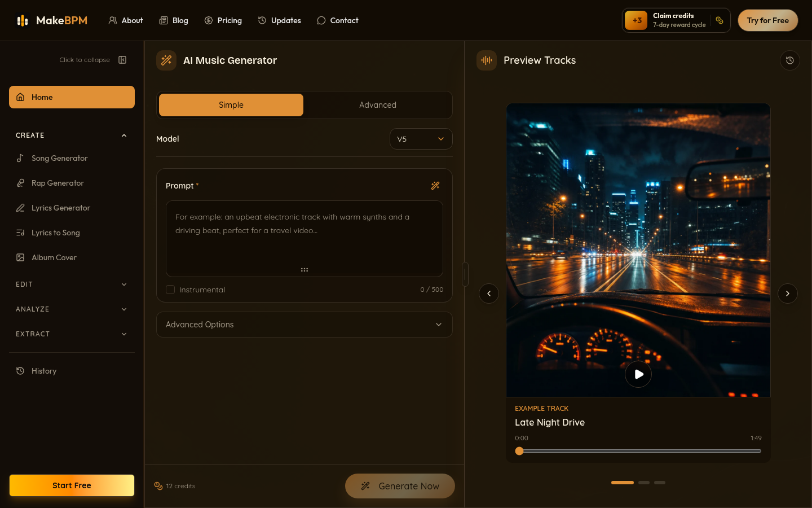The image size is (812, 508).
Task: Click the magic wand icon in Prompt box
Action: point(435,186)
